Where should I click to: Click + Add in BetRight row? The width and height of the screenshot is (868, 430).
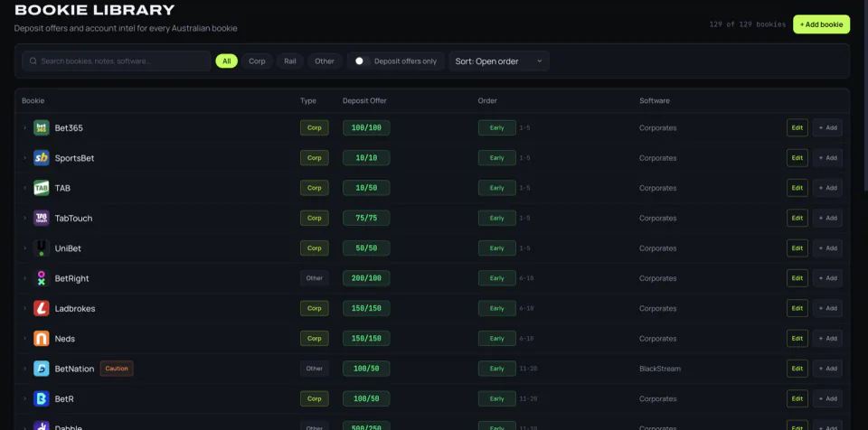tap(827, 278)
